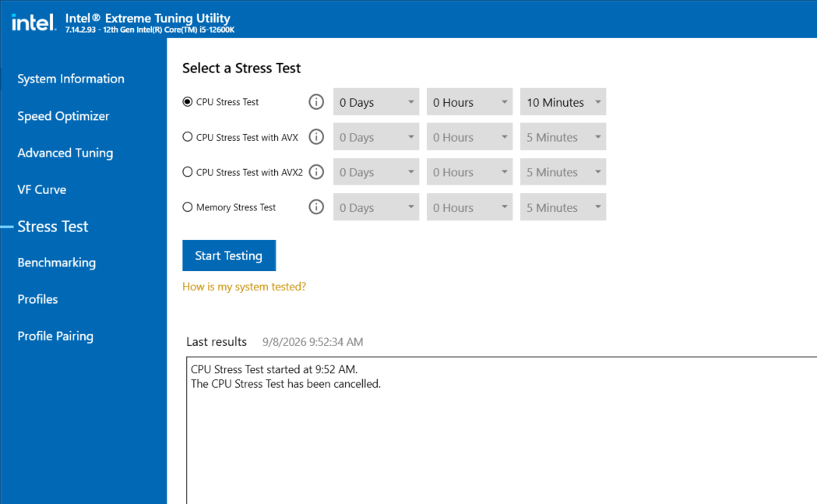The height and width of the screenshot is (504, 817).
Task: Go to Profile Pairing
Action: (x=55, y=337)
